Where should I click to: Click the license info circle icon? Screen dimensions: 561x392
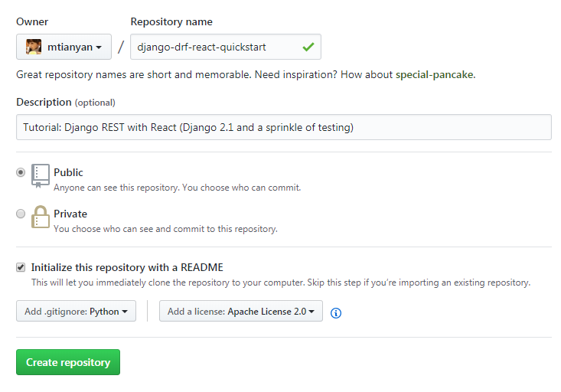pyautogui.click(x=335, y=312)
